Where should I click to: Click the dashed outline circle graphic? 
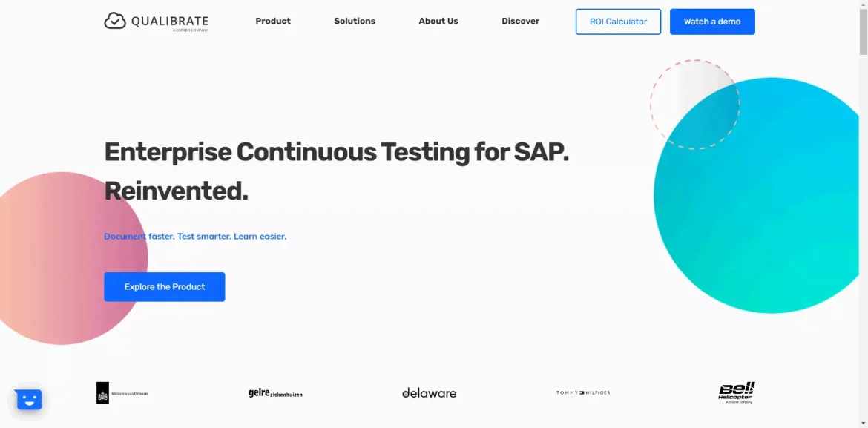click(694, 104)
